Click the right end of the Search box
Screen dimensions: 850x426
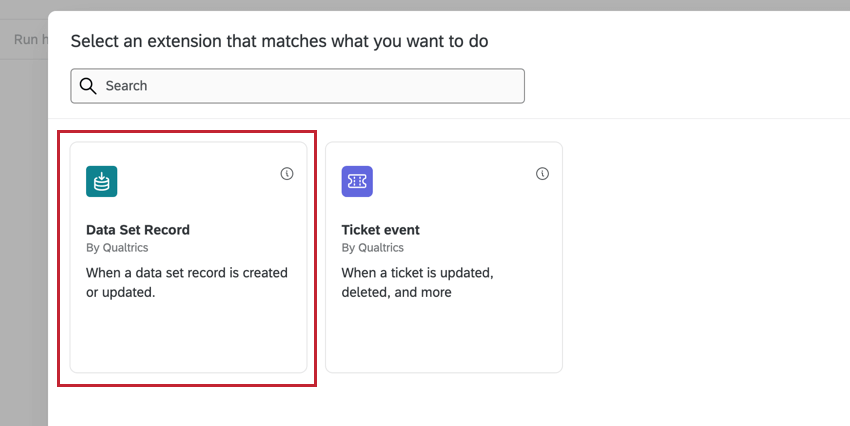coord(505,86)
